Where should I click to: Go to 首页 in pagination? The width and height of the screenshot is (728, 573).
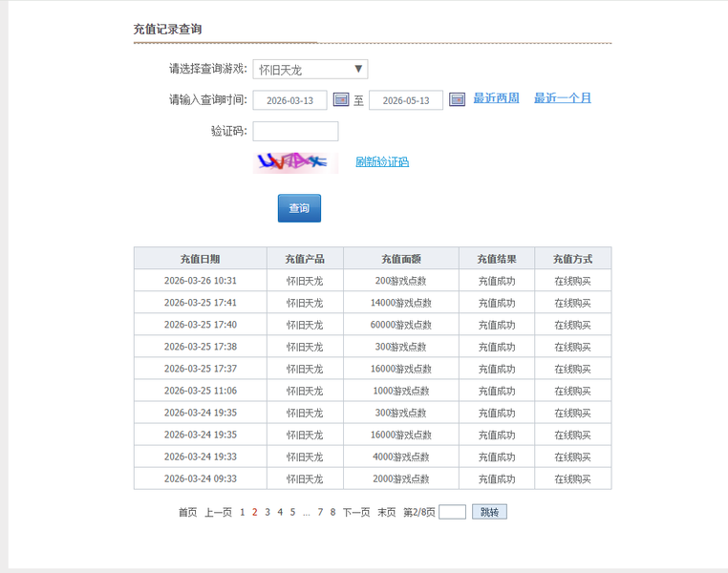(x=187, y=512)
